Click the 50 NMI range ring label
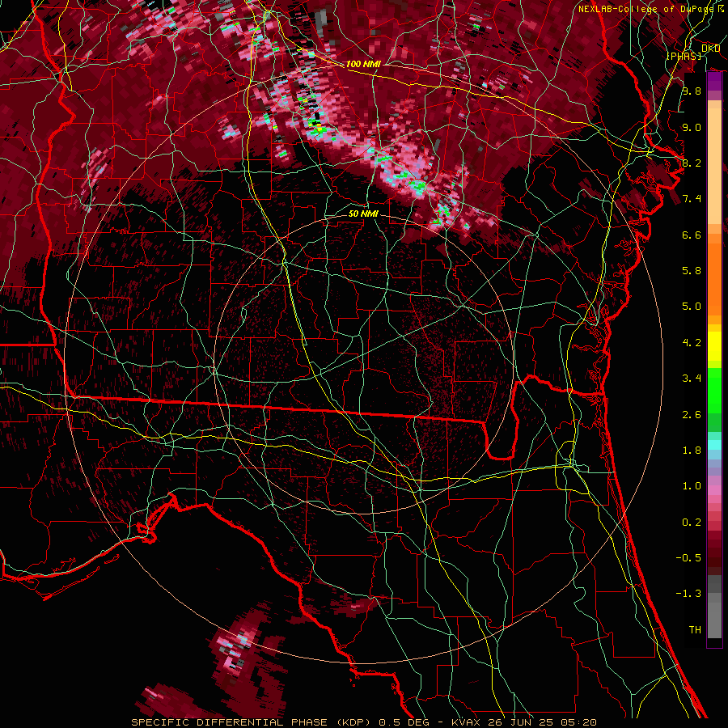 coord(363,214)
